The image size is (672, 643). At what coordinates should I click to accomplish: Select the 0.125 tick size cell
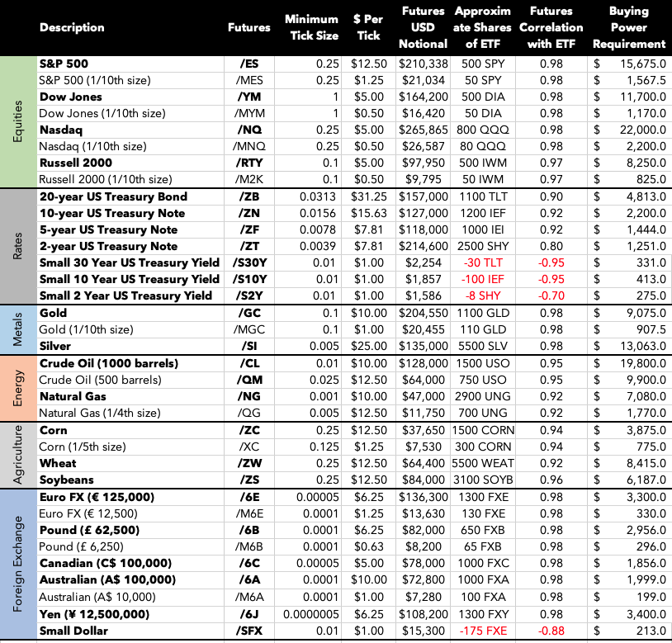click(324, 447)
